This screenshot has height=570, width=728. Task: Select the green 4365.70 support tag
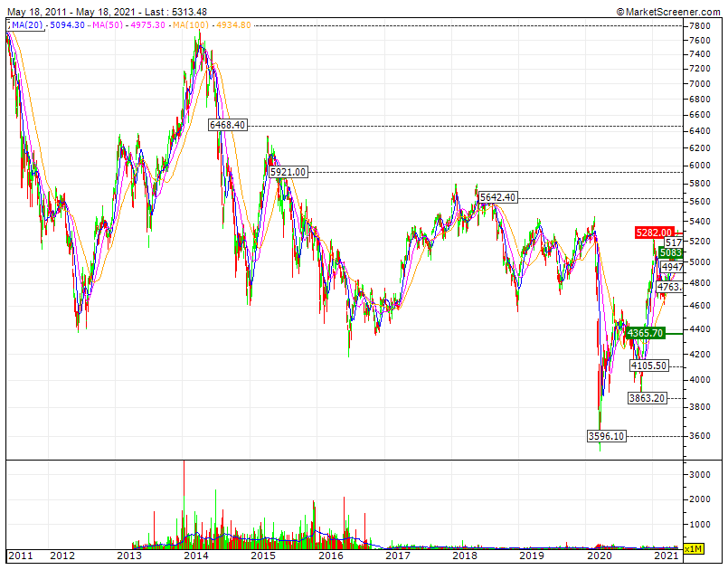(x=646, y=333)
